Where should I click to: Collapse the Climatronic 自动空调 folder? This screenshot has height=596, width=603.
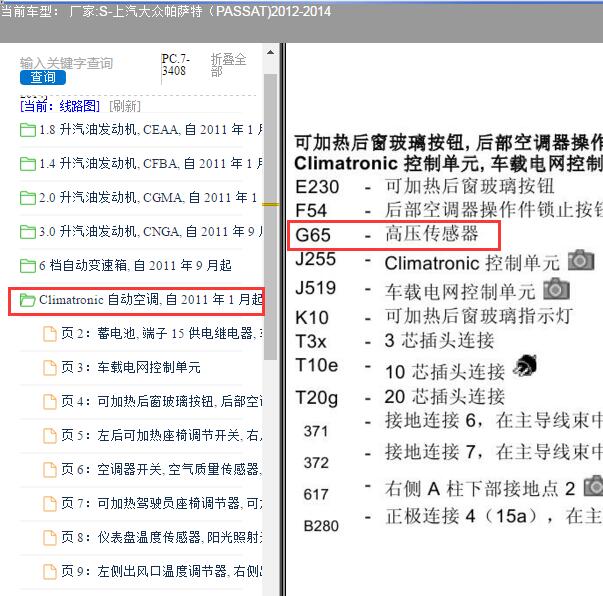(x=141, y=300)
